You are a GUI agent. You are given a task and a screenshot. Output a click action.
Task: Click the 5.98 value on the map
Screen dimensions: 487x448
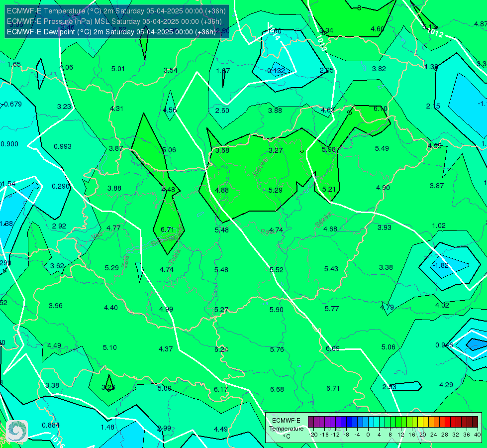[329, 149]
